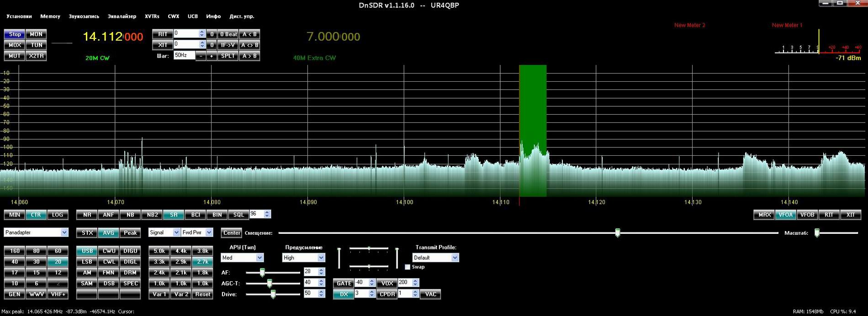The width and height of the screenshot is (868, 316).
Task: Turn on the ANF notch filter
Action: pyautogui.click(x=108, y=215)
